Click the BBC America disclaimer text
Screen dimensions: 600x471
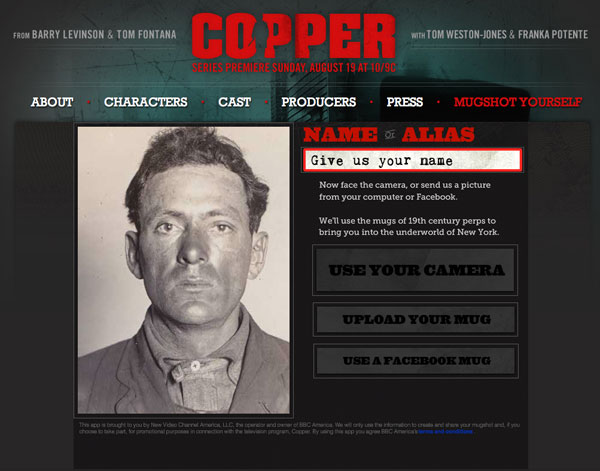coord(299,428)
